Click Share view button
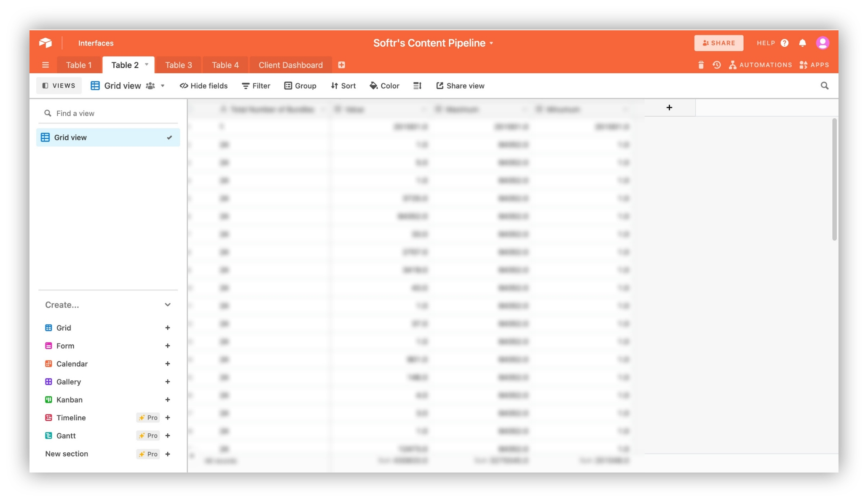The image size is (868, 502). click(x=461, y=86)
